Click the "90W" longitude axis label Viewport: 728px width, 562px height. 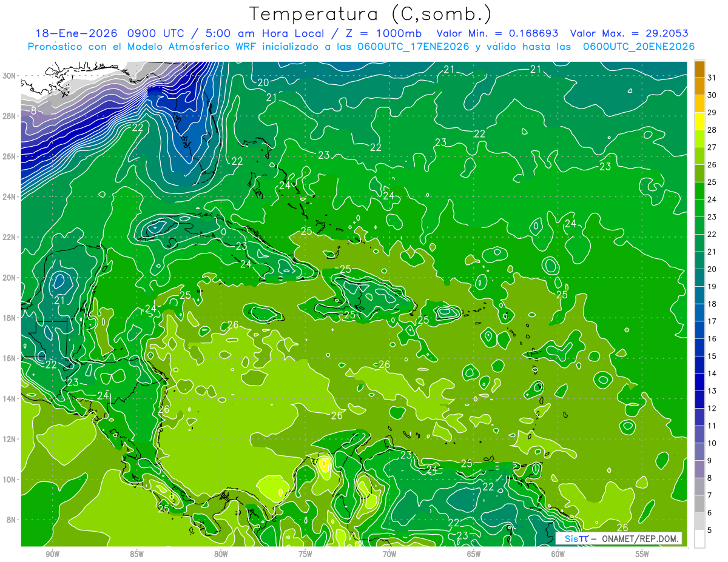pos(52,554)
